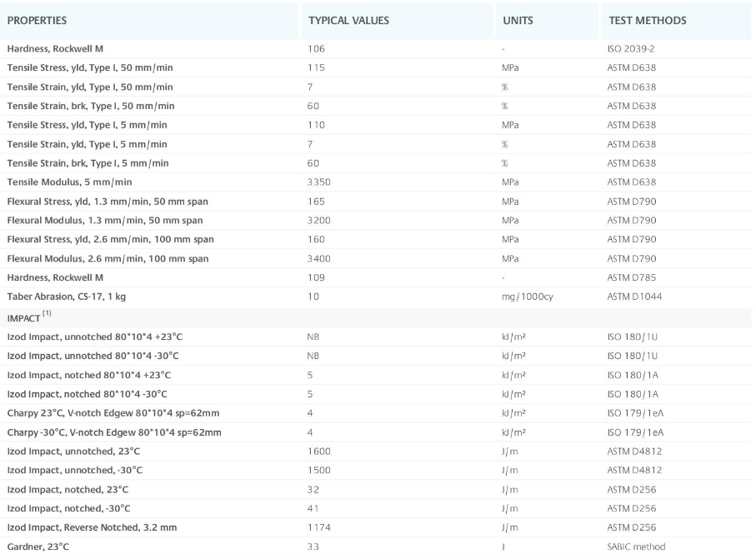The image size is (756, 559).
Task: Select Flexural Modulus, 2.6 mm/min, 100 mm span
Action: tap(108, 258)
